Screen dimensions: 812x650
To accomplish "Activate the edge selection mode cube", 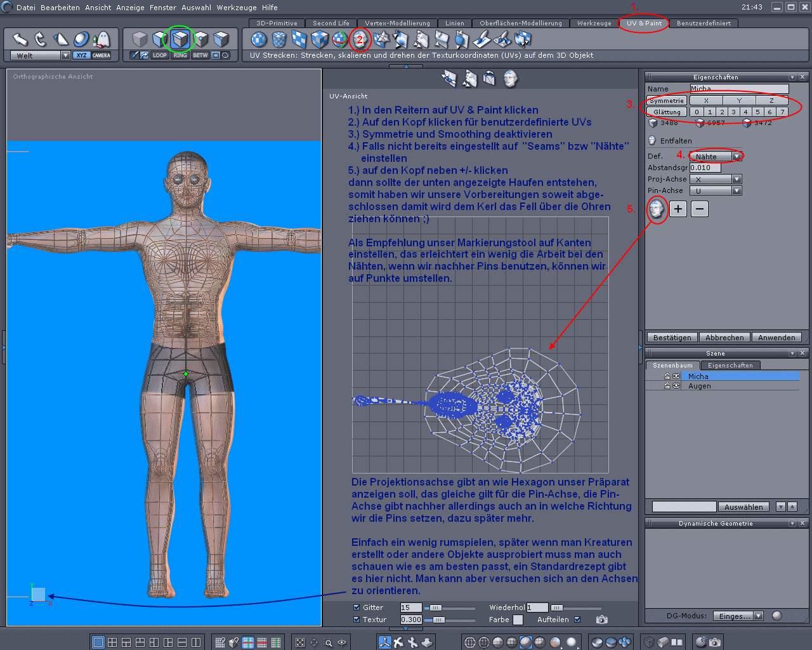I will tap(180, 39).
